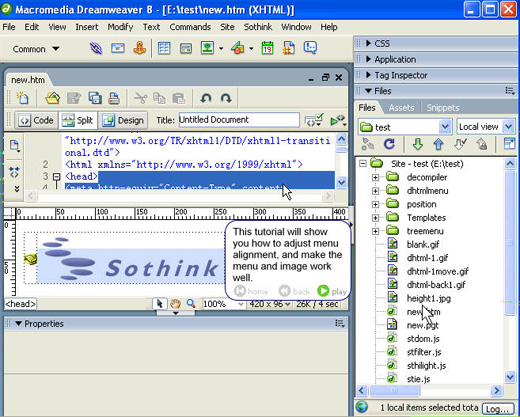The height and width of the screenshot is (417, 520).
Task: Print code icon in Standard toolbar
Action: (x=114, y=98)
